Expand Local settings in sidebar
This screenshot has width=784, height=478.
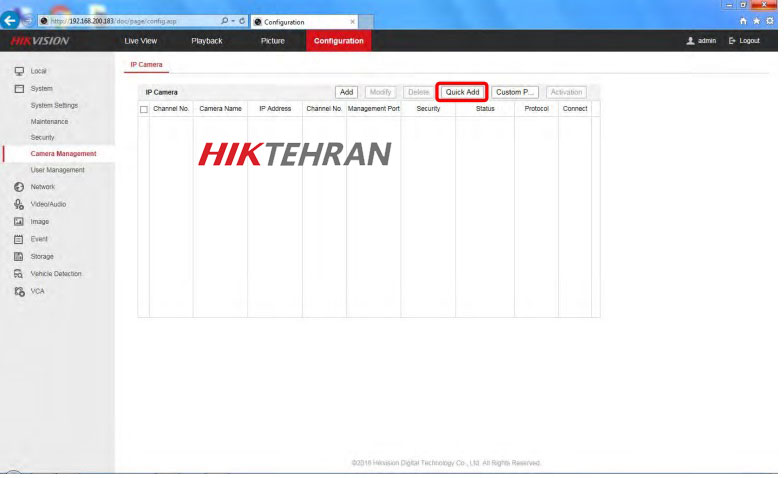[38, 71]
